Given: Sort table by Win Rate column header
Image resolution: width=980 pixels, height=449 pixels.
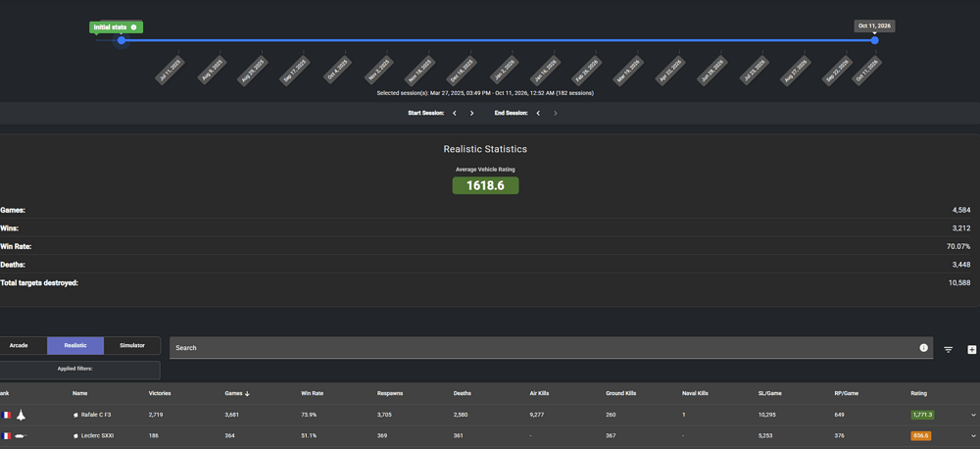Looking at the screenshot, I should [312, 393].
